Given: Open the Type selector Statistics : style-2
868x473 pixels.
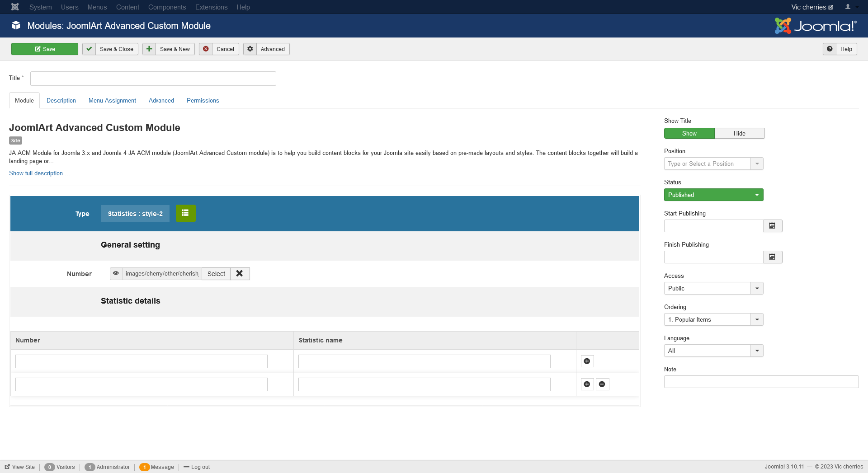Looking at the screenshot, I should pos(135,213).
